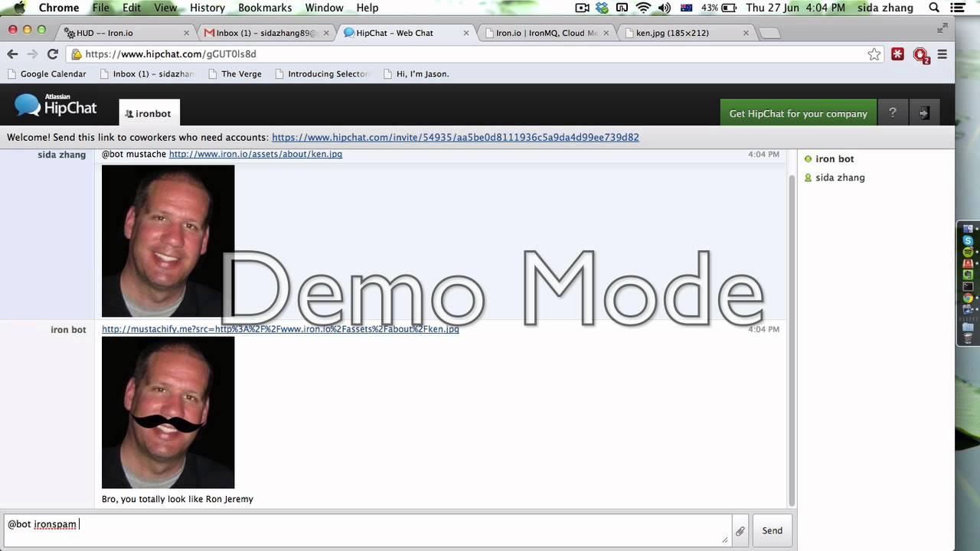Open the HipChat help question mark
The image size is (980, 551).
(892, 112)
